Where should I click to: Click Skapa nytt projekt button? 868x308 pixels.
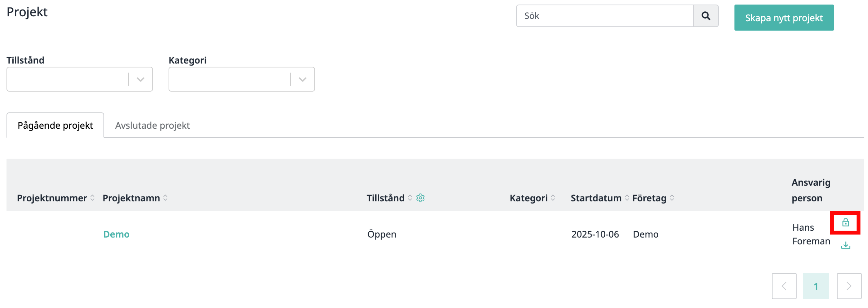coord(784,18)
